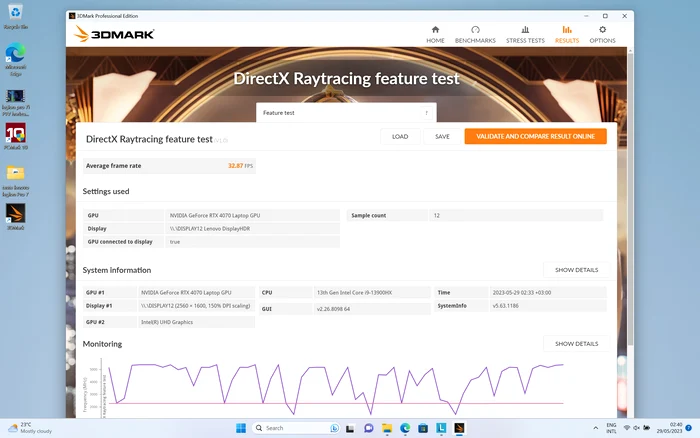The width and height of the screenshot is (700, 438).
Task: Open Bing Chat icon in search box
Action: [334, 428]
